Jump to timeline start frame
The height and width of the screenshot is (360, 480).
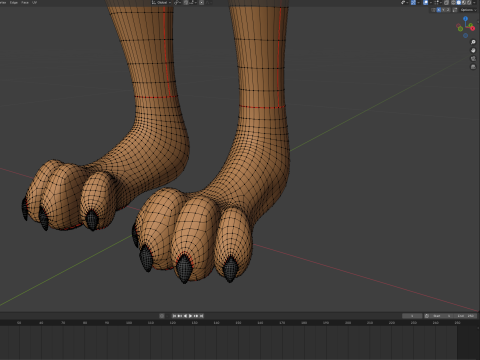(174, 316)
